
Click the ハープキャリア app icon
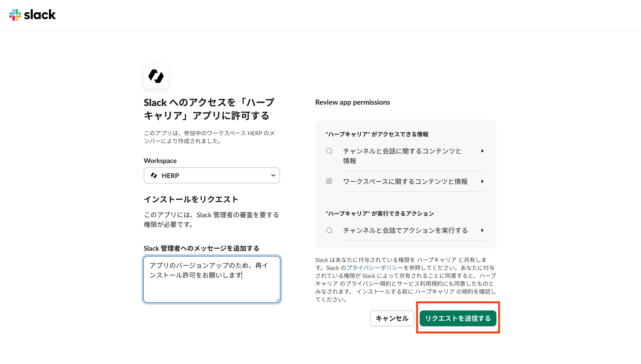(x=156, y=76)
